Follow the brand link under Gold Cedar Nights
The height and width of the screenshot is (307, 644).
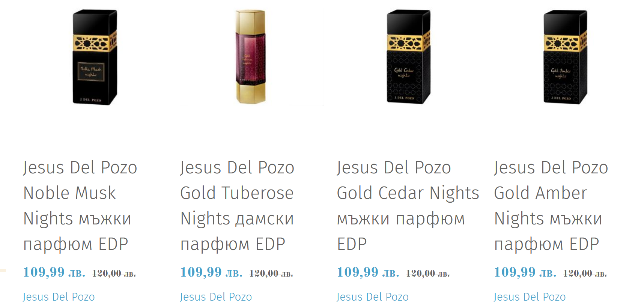point(373,297)
